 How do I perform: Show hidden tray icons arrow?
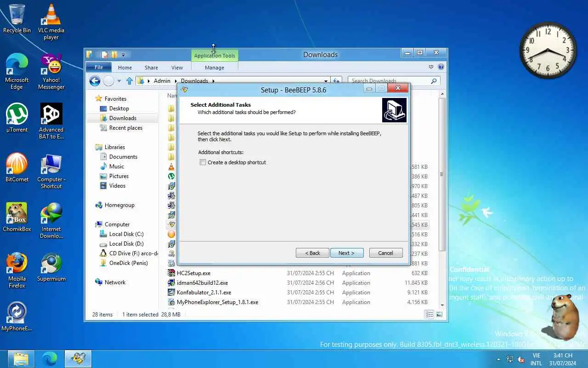tap(498, 359)
